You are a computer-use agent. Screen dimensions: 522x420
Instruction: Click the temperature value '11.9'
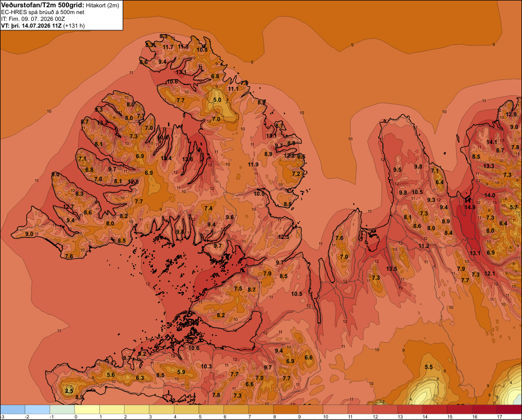[x=253, y=164]
